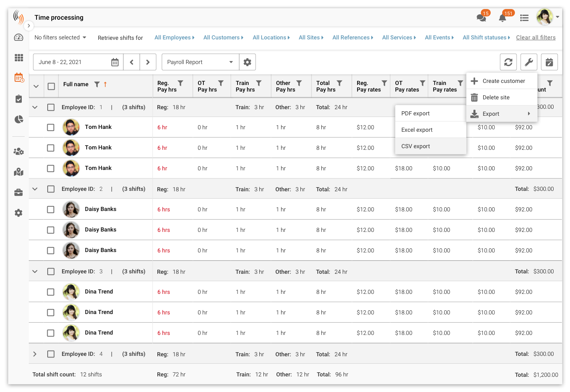570x392 pixels.
Task: Sort by Full name using the orange sort arrow
Action: (106, 84)
